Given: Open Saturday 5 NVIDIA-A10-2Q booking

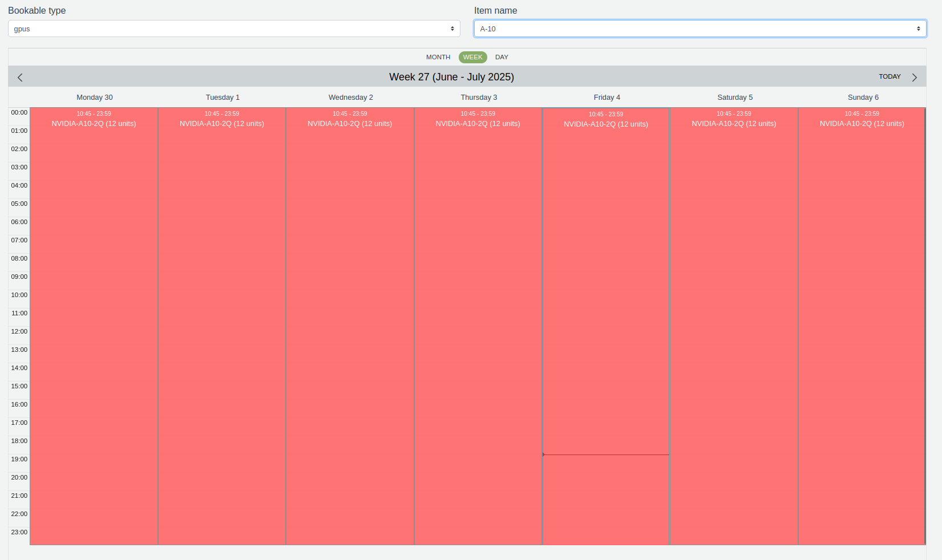Looking at the screenshot, I should tap(734, 124).
